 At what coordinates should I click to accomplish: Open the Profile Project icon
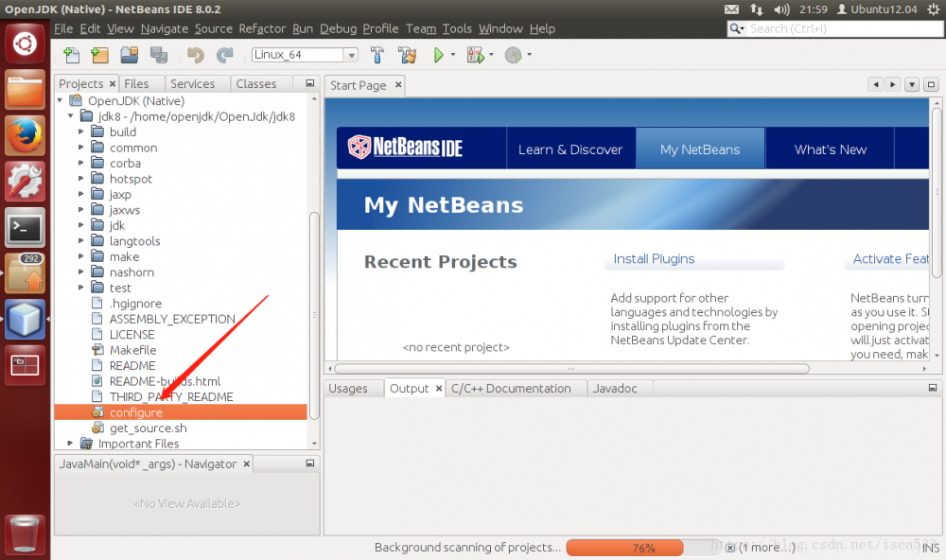pos(515,55)
